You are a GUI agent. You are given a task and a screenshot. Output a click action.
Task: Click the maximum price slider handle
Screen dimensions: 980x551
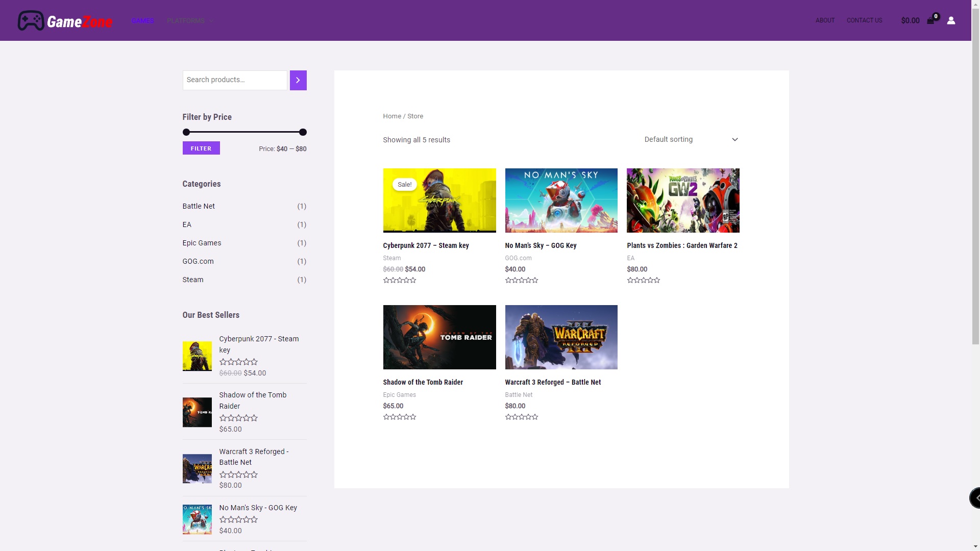[x=303, y=132]
